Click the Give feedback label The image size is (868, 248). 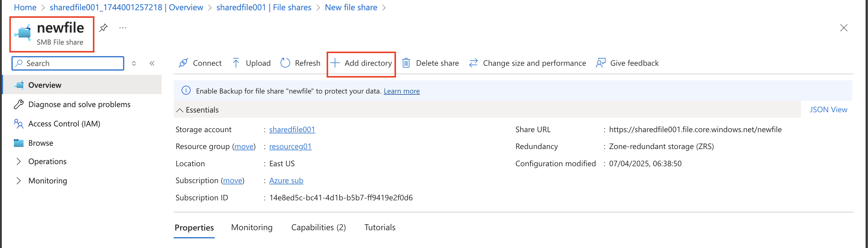pos(634,63)
